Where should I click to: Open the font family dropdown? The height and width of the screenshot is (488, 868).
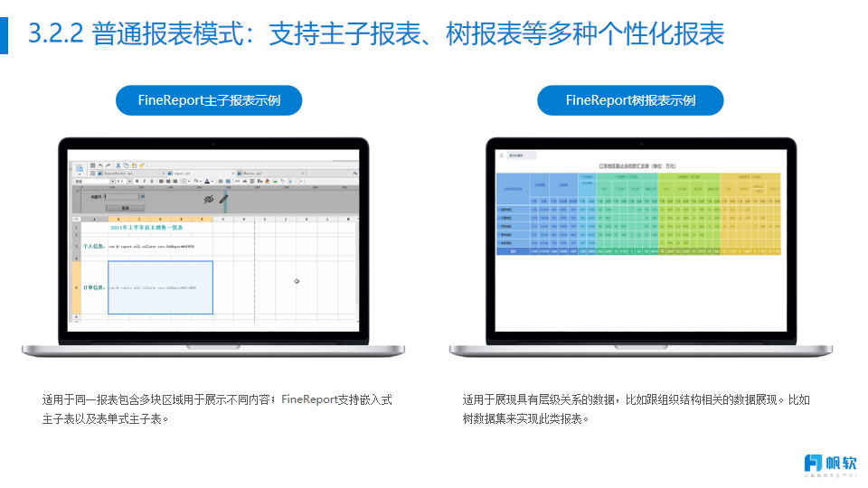click(112, 181)
